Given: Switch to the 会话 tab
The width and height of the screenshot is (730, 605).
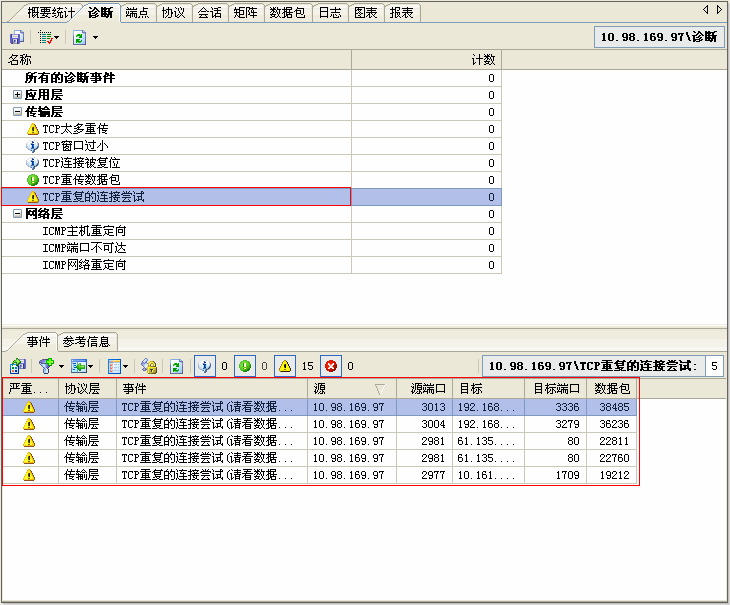Looking at the screenshot, I should coord(210,13).
